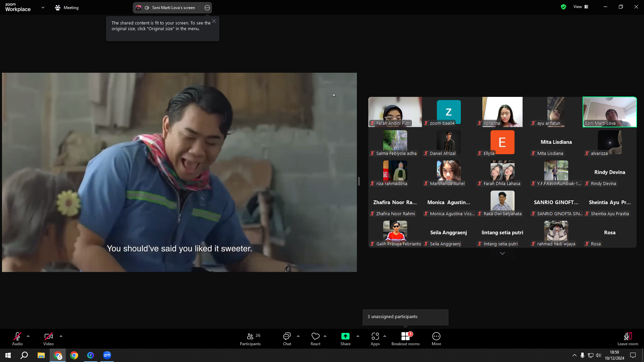Click the '3 unassigned participants' notice
Viewport: 644px width, 362px height.
[x=405, y=317]
